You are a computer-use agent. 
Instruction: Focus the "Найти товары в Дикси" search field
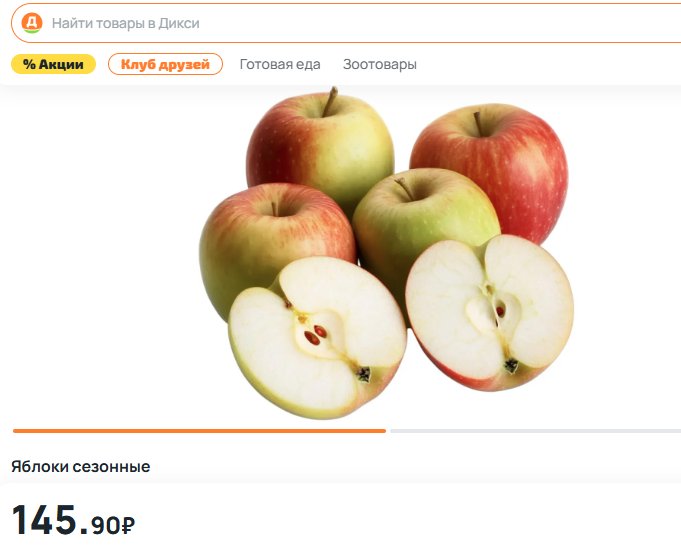coord(346,23)
